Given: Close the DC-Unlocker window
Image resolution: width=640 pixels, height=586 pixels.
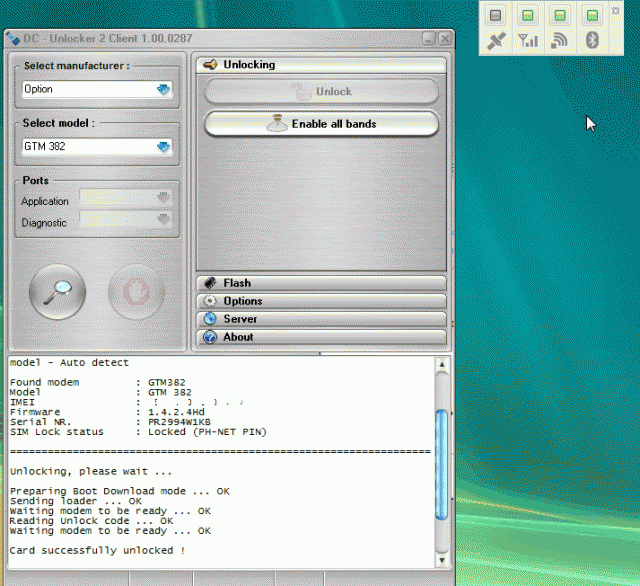Looking at the screenshot, I should [x=445, y=39].
